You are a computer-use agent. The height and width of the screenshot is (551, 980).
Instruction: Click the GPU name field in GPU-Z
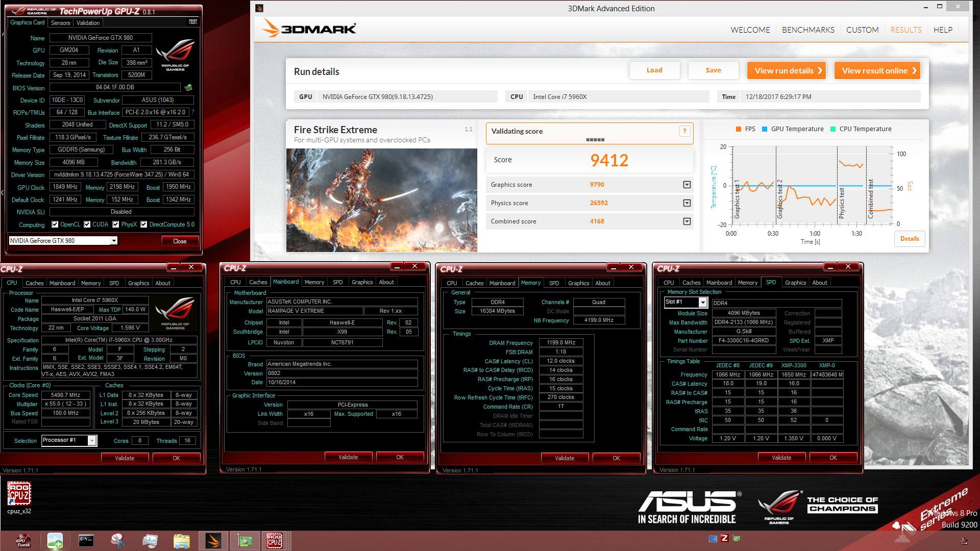pos(101,38)
